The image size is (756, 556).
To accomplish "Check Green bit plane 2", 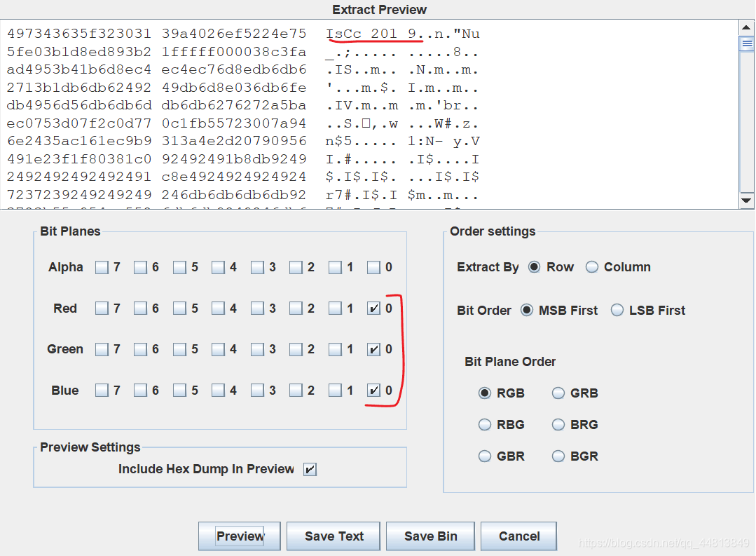I will click(x=296, y=349).
